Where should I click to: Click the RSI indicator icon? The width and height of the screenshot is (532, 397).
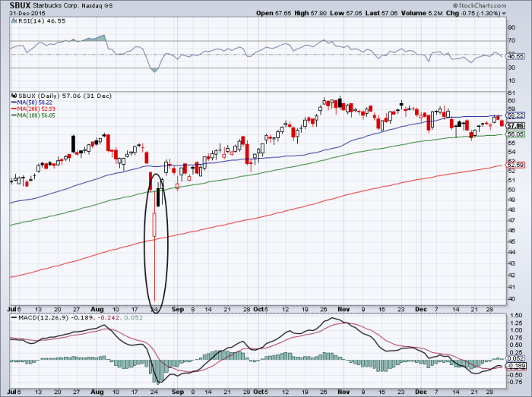[14, 20]
